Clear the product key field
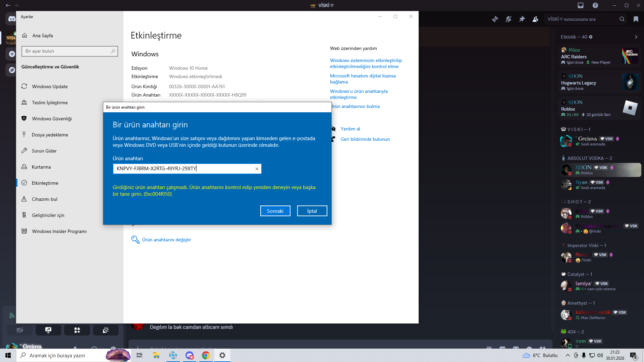 point(257,169)
